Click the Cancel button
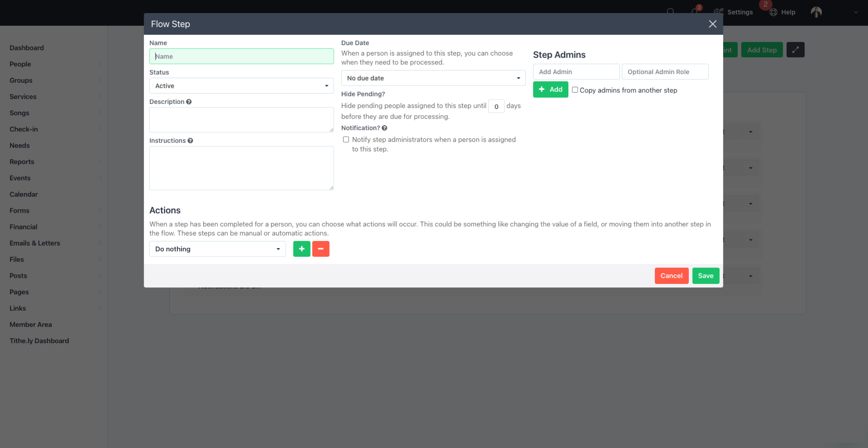 tap(671, 276)
